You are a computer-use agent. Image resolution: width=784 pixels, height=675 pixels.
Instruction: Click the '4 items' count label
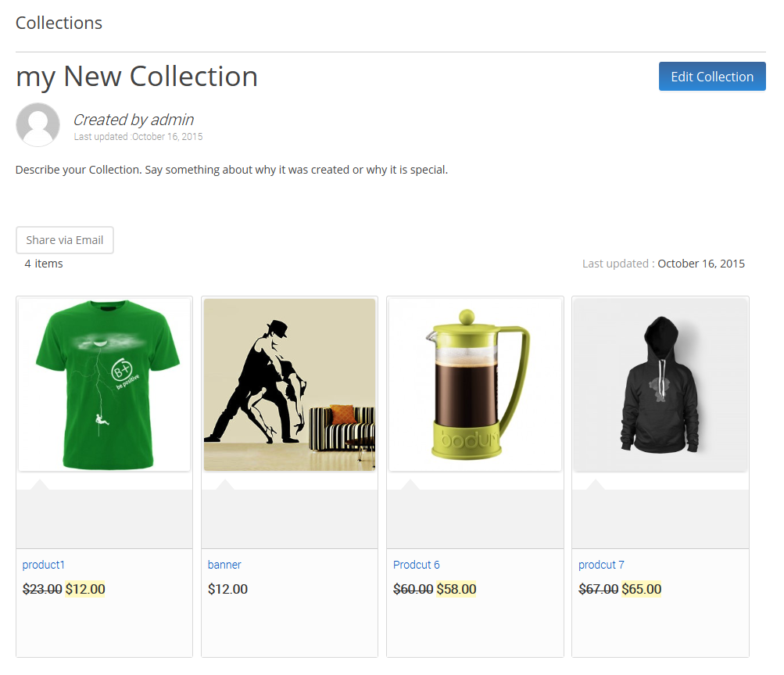click(x=44, y=264)
